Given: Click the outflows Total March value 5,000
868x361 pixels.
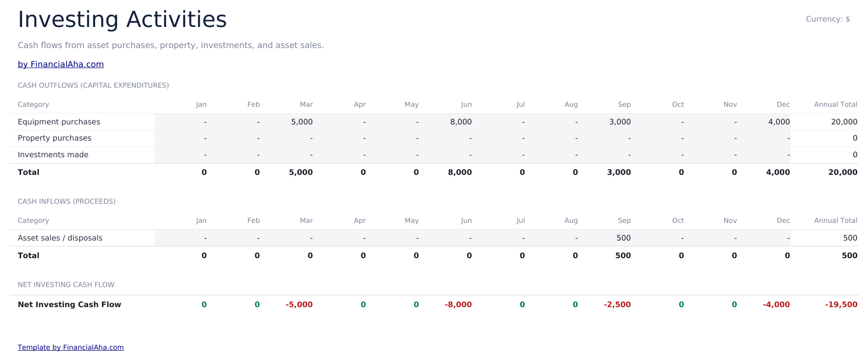Looking at the screenshot, I should click(301, 172).
